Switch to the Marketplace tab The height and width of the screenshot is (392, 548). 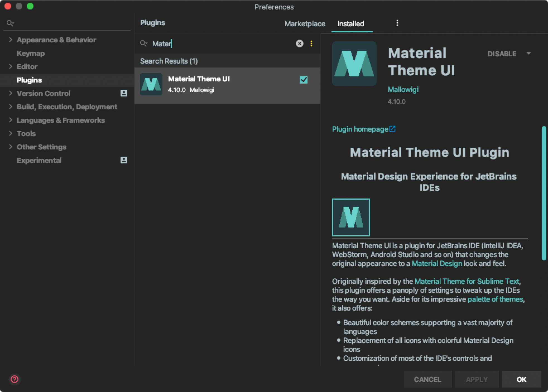tap(305, 24)
